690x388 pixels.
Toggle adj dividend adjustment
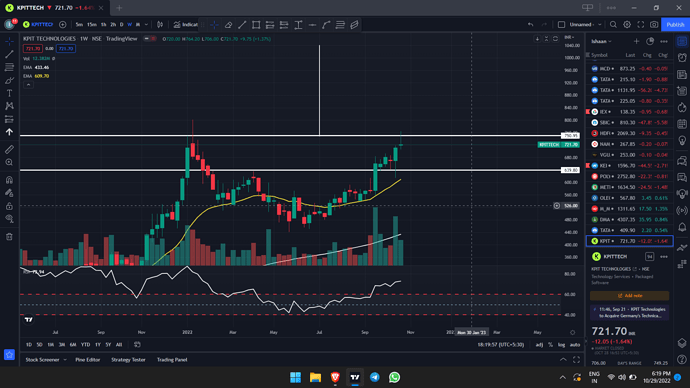539,345
